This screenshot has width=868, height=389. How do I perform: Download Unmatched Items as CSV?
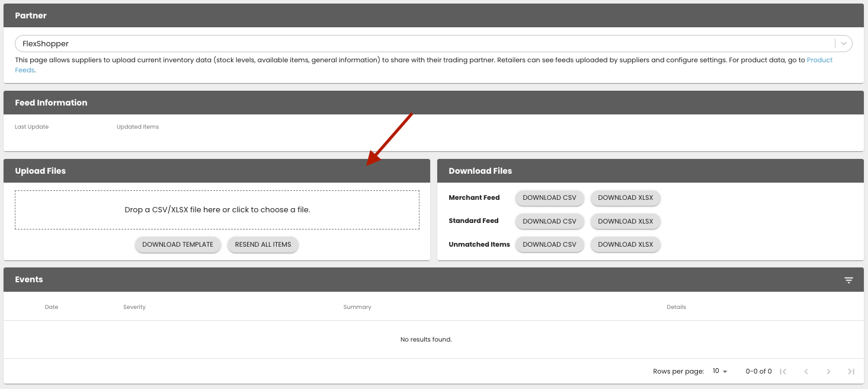coord(549,244)
